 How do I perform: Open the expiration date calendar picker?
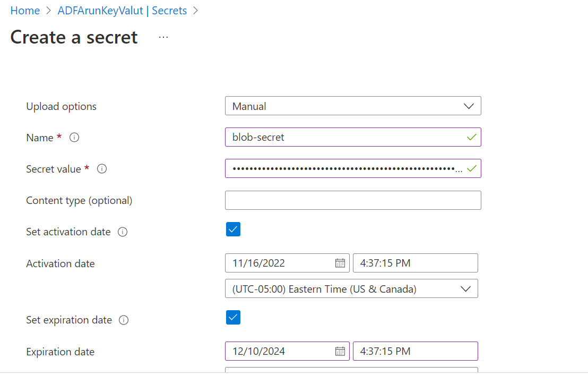[340, 351]
